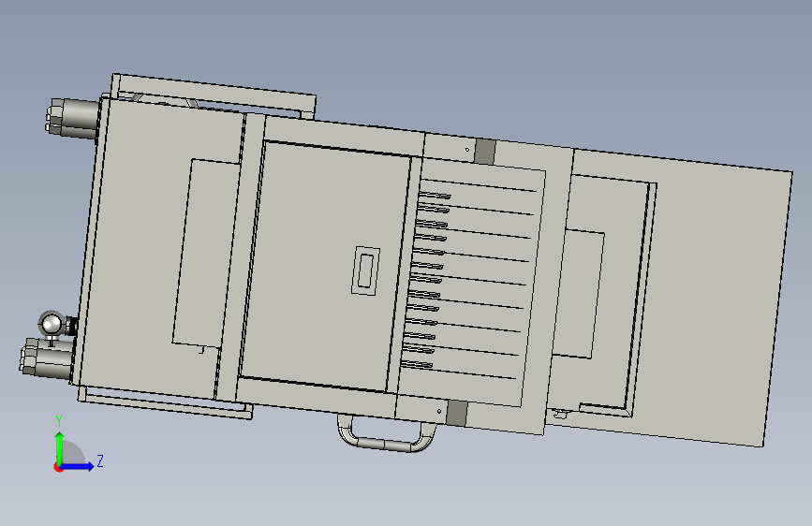
Task: Select the small rectangular latch on center panel
Action: tap(365, 270)
